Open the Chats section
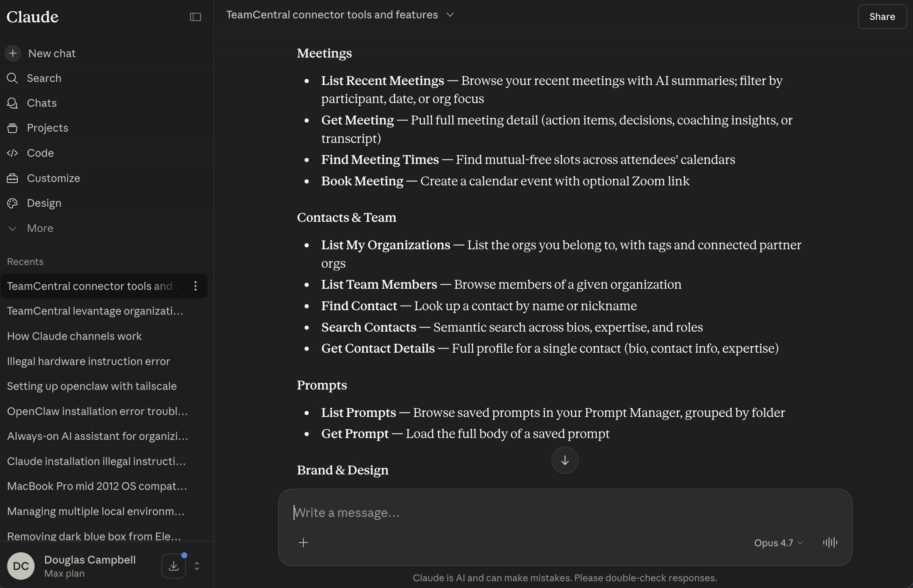This screenshot has height=588, width=913. tap(42, 103)
